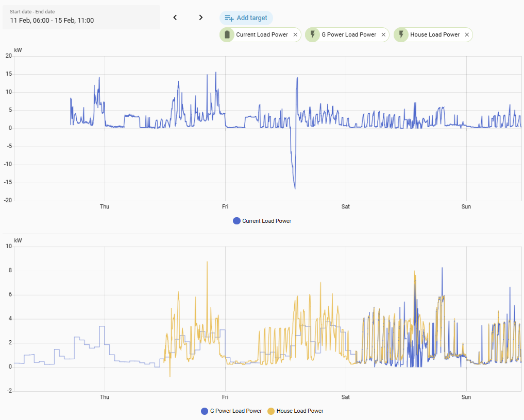The image size is (524, 420).
Task: Click battery icon on Current Load Power chip
Action: pyautogui.click(x=227, y=34)
